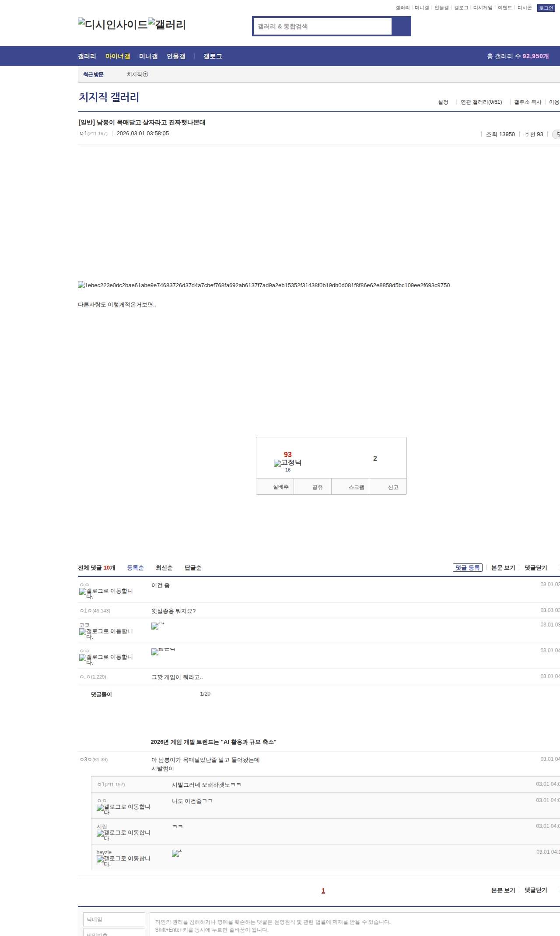Click the 총 갤러리 수 92,950개 text
This screenshot has height=936, width=560.
[x=518, y=56]
